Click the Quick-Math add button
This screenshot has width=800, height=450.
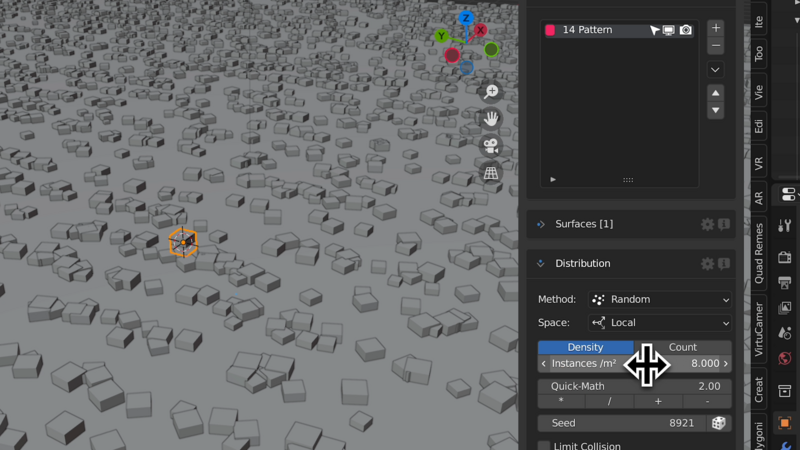(x=658, y=402)
